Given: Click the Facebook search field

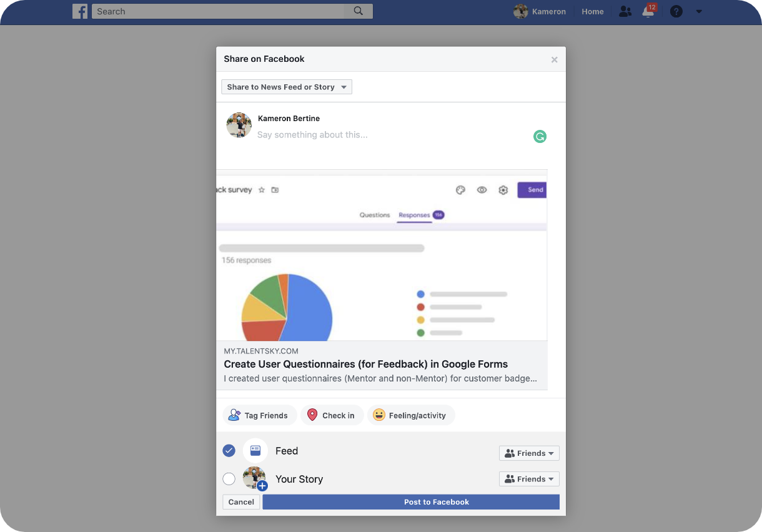Looking at the screenshot, I should click(x=218, y=11).
